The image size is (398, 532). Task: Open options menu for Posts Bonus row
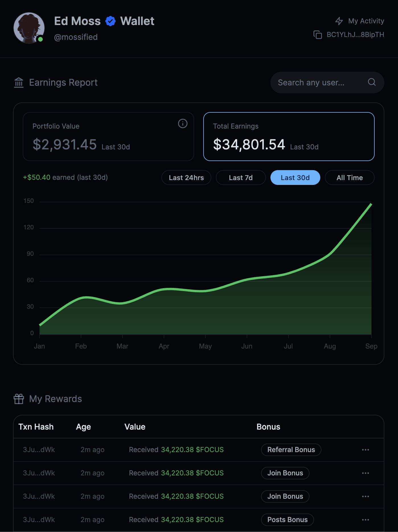[x=365, y=520]
